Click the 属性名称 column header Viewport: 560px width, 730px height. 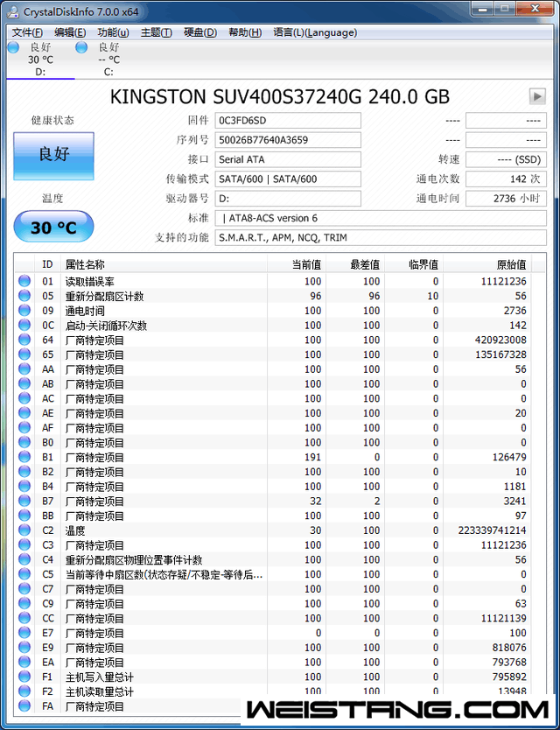(164, 264)
